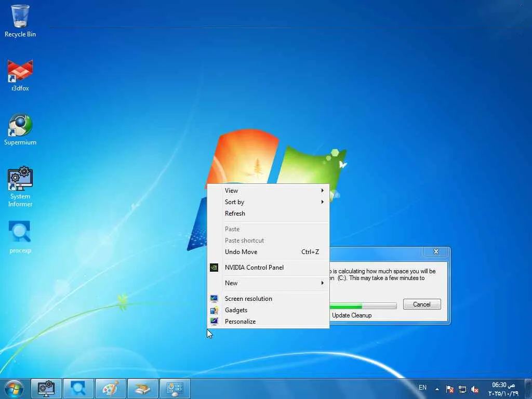The width and height of the screenshot is (532, 399).
Task: Click the Disk Cleanup progress bar
Action: point(363,306)
